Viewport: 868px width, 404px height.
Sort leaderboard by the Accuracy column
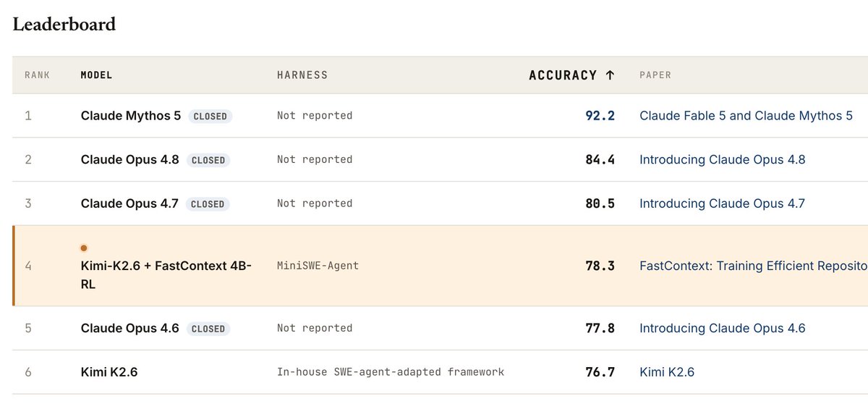571,75
